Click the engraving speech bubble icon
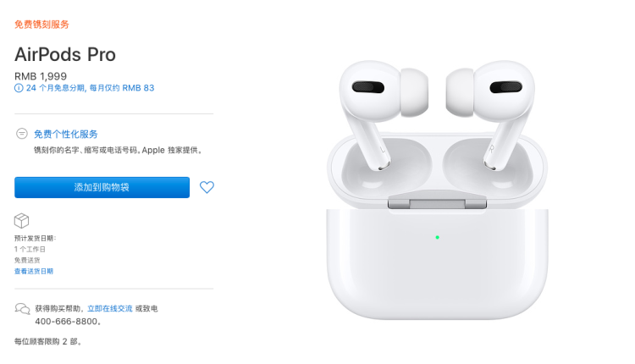 [x=21, y=134]
